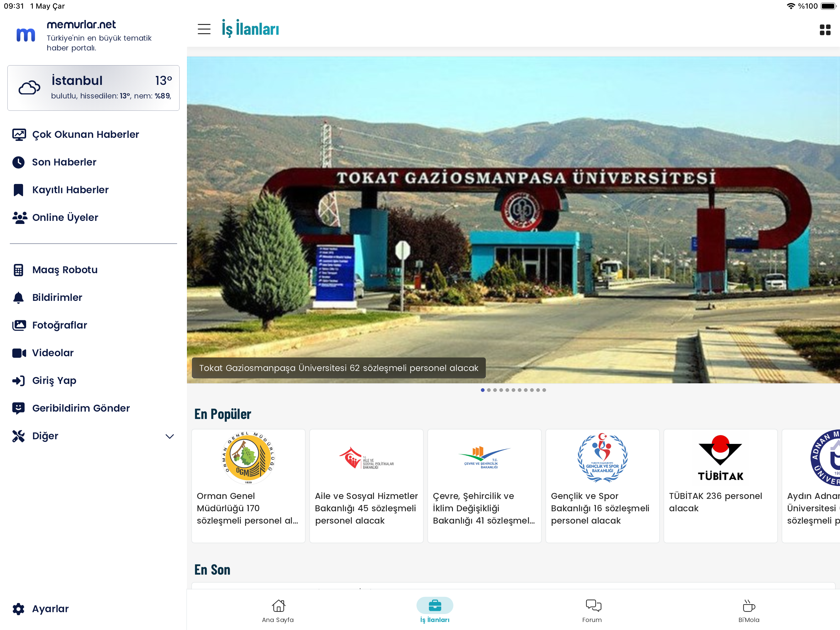The image size is (840, 630).
Task: Click the Çok Okunan Haberler chart icon
Action: click(19, 134)
